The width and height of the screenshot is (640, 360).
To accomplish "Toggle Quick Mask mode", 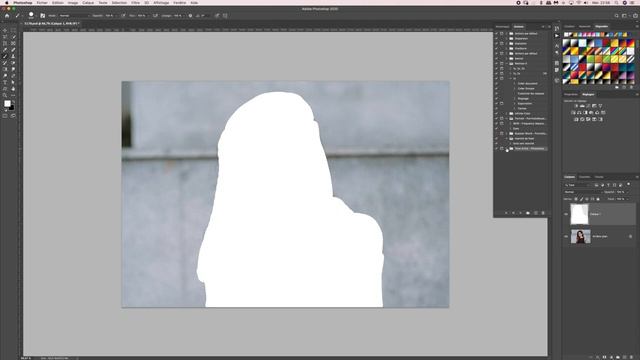I will [5, 116].
